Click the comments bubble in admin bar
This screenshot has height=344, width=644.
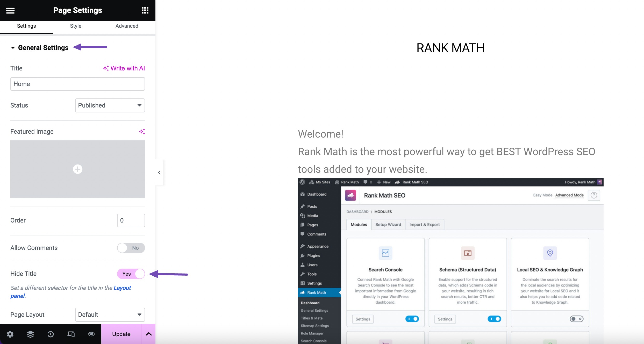(x=368, y=182)
